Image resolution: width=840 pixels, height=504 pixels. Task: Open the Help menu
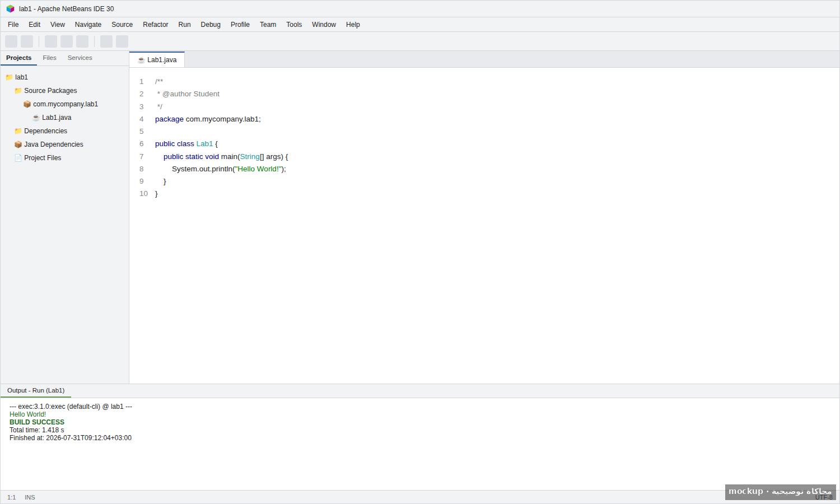[353, 25]
